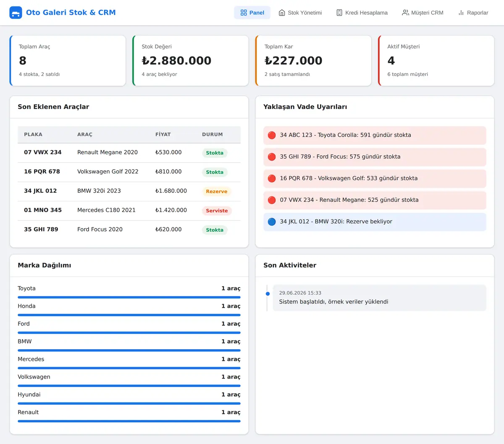The image size is (504, 444).
Task: Click plate 16 PQR 678
Action: (42, 172)
